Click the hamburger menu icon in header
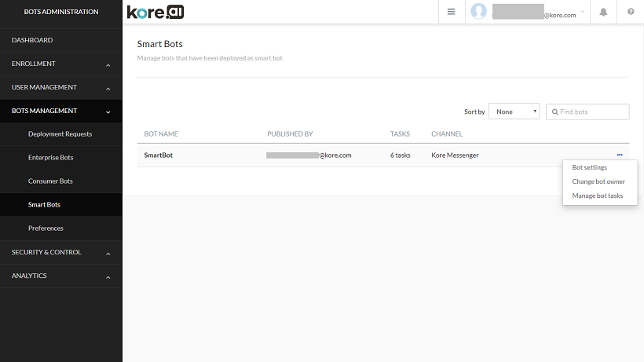The height and width of the screenshot is (362, 644). point(451,12)
